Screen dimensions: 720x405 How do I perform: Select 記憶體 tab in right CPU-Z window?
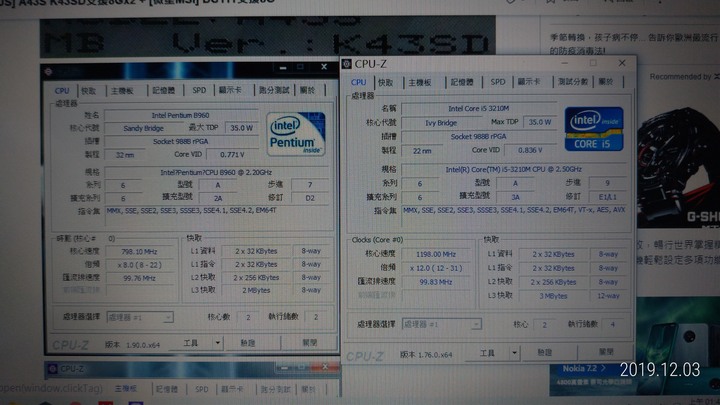[x=461, y=82]
